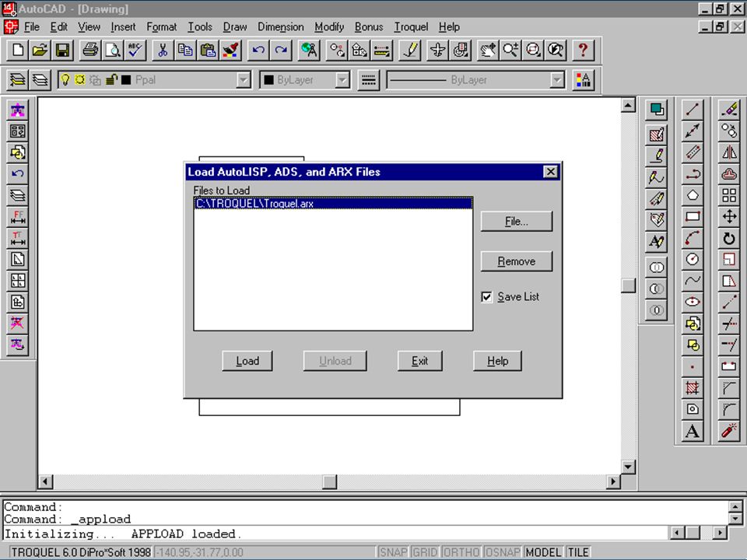This screenshot has height=560, width=747.
Task: Click the horizontal scrollbar thumb of the drawing area
Action: pos(329,482)
